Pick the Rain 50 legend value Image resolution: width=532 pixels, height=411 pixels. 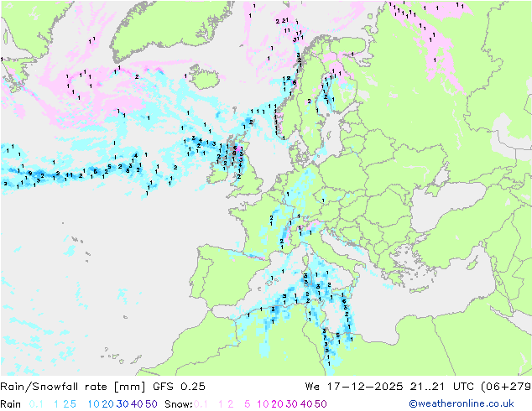[x=151, y=404]
